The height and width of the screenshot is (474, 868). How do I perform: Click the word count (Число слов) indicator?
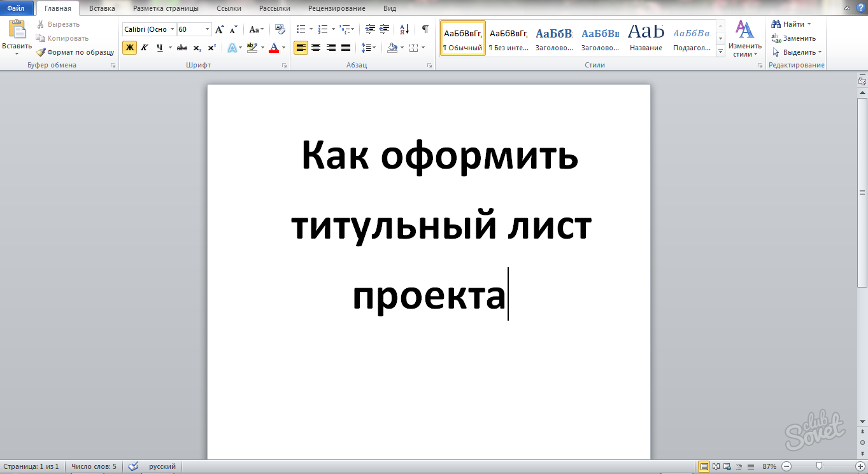coord(94,466)
